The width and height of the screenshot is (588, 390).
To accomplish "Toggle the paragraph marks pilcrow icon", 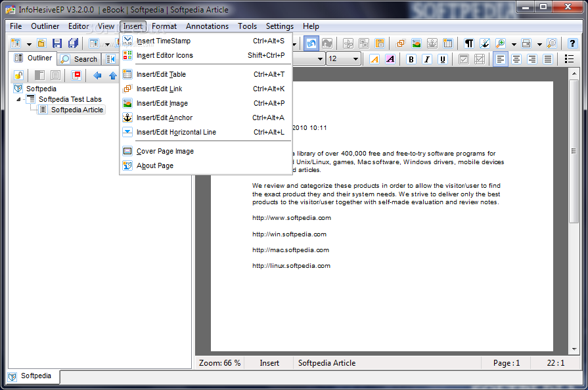I will coord(468,43).
